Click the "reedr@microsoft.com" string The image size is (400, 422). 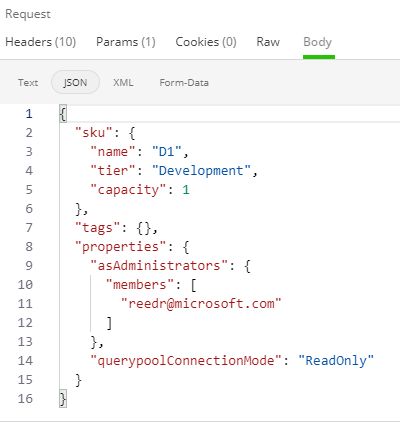point(201,304)
